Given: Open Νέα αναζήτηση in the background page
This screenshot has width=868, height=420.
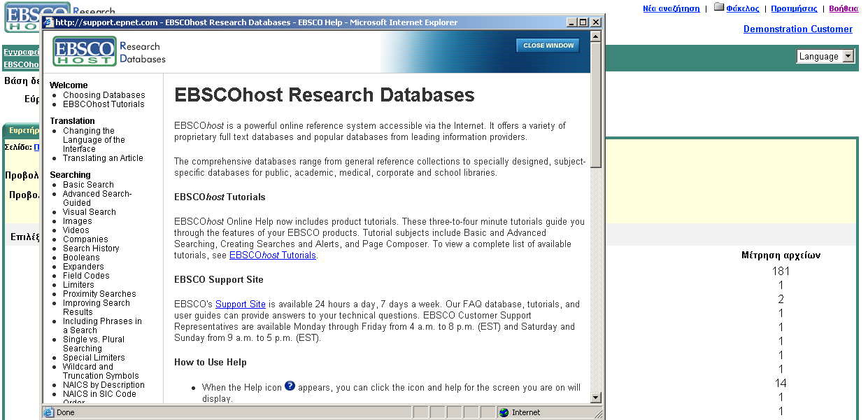Looking at the screenshot, I should [x=671, y=9].
